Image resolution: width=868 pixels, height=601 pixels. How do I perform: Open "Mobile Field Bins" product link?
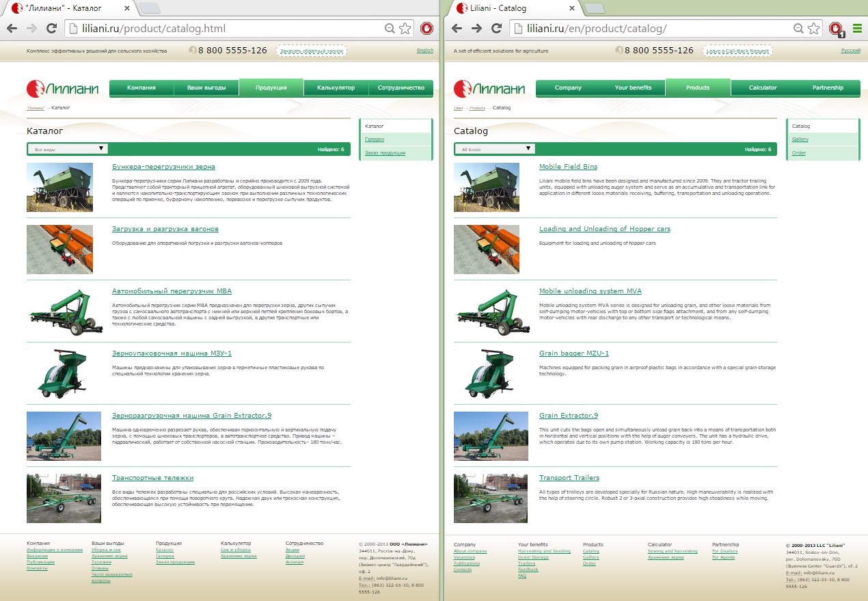click(568, 166)
